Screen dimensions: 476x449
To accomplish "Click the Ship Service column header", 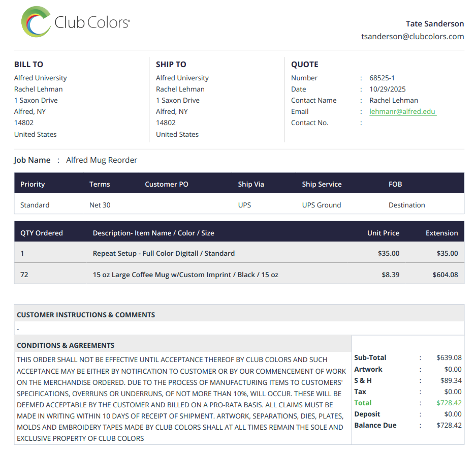I will point(322,184).
